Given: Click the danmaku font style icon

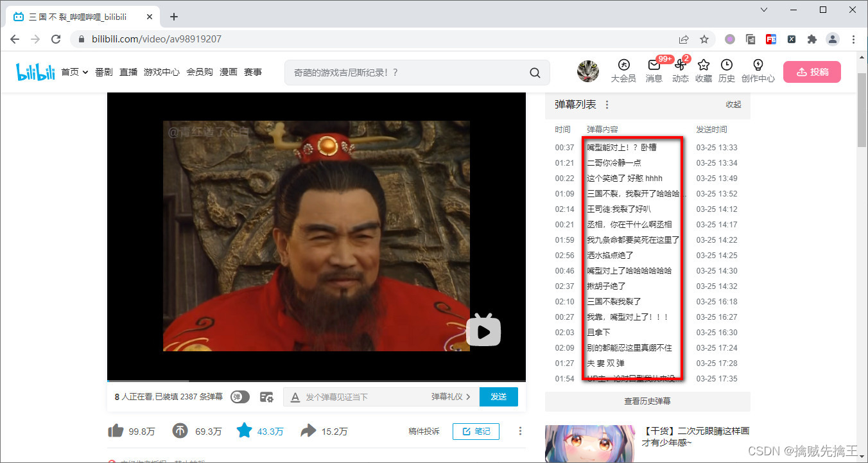Looking at the screenshot, I should click(x=295, y=397).
